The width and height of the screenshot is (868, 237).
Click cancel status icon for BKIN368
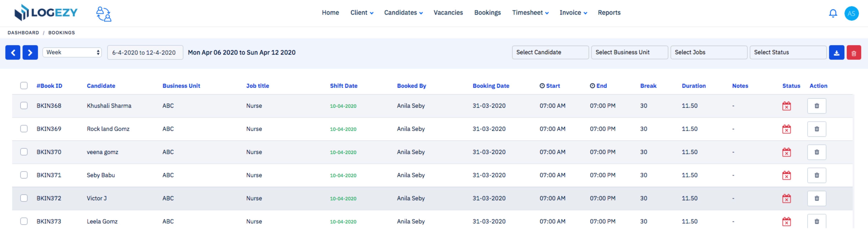(x=786, y=106)
